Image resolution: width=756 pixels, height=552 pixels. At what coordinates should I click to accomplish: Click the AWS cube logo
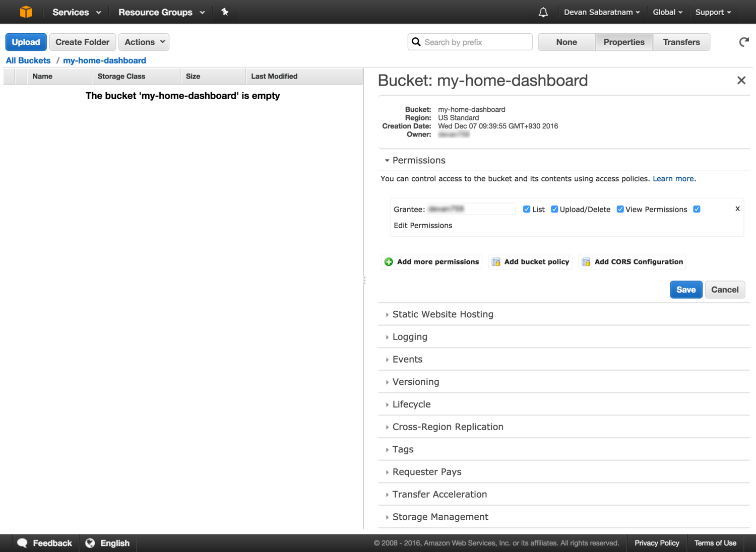tap(26, 12)
